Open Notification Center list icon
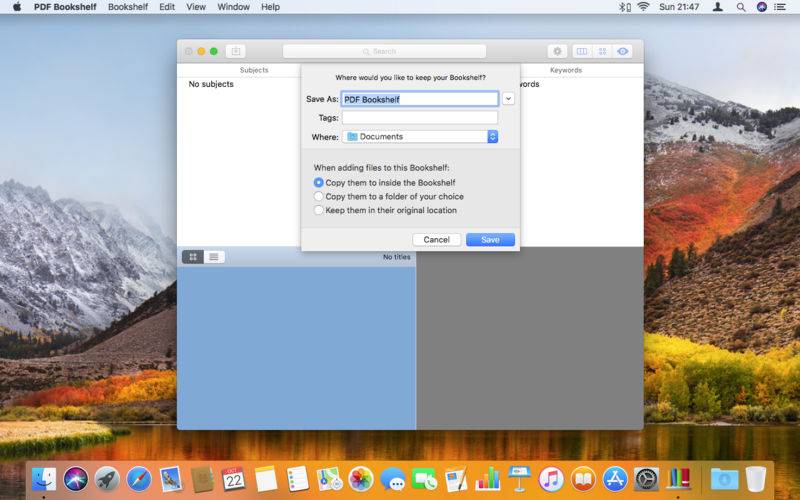 [x=780, y=7]
